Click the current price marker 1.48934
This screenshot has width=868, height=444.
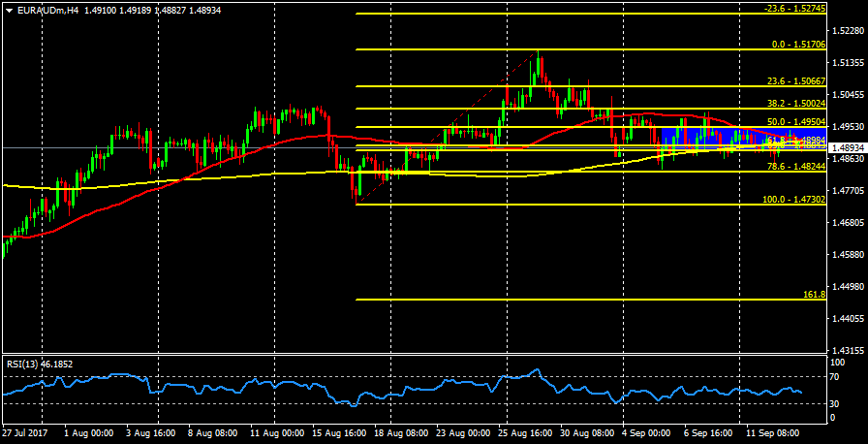point(848,148)
